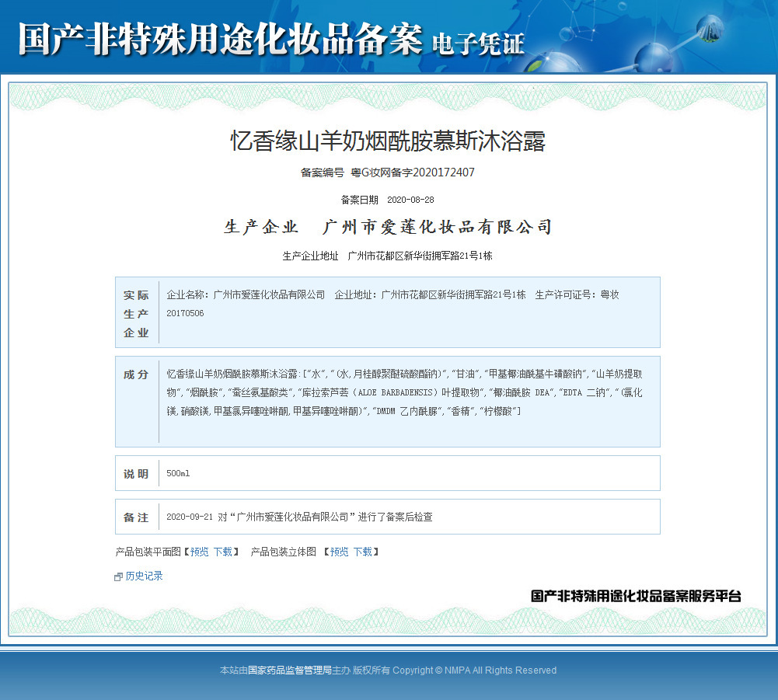Click the 电子凭证 header text
The width and height of the screenshot is (778, 700).
[x=478, y=44]
